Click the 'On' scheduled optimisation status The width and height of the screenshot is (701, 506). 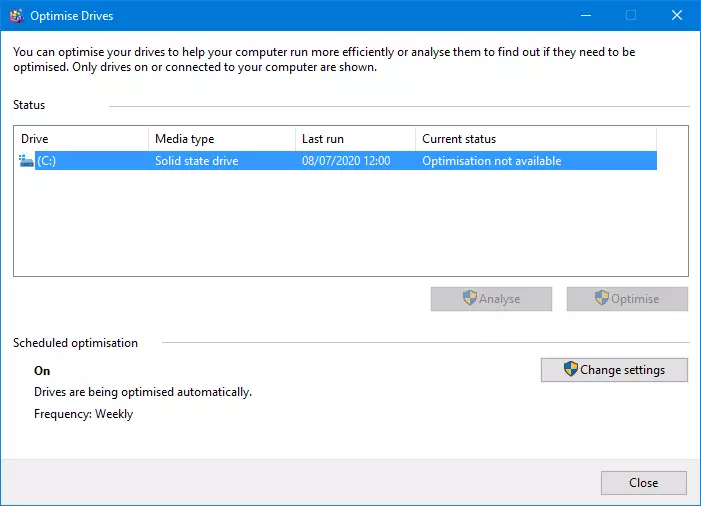coord(42,371)
